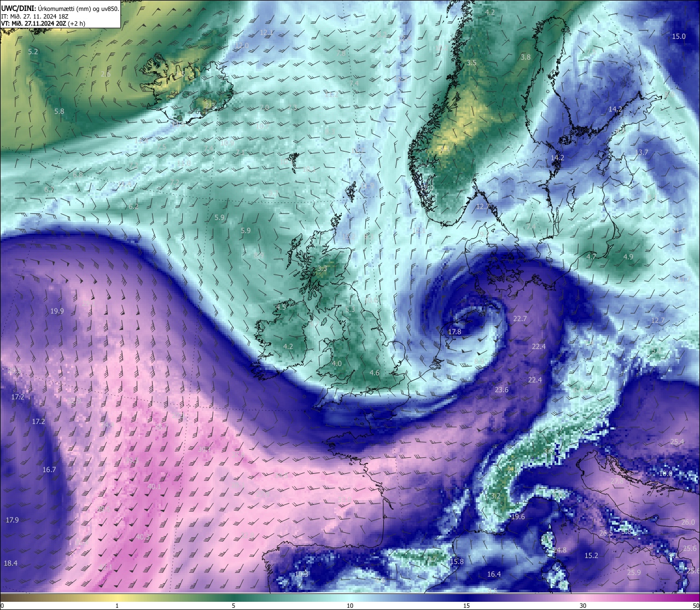Click the '19.6' value on the map
The image size is (700, 610).
(518, 516)
